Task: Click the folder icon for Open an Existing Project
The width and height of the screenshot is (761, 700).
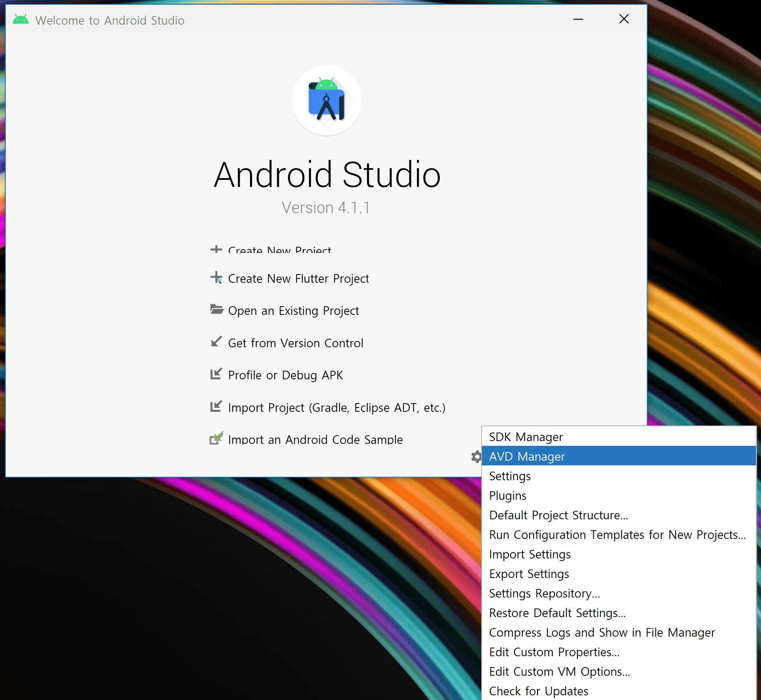Action: [216, 310]
